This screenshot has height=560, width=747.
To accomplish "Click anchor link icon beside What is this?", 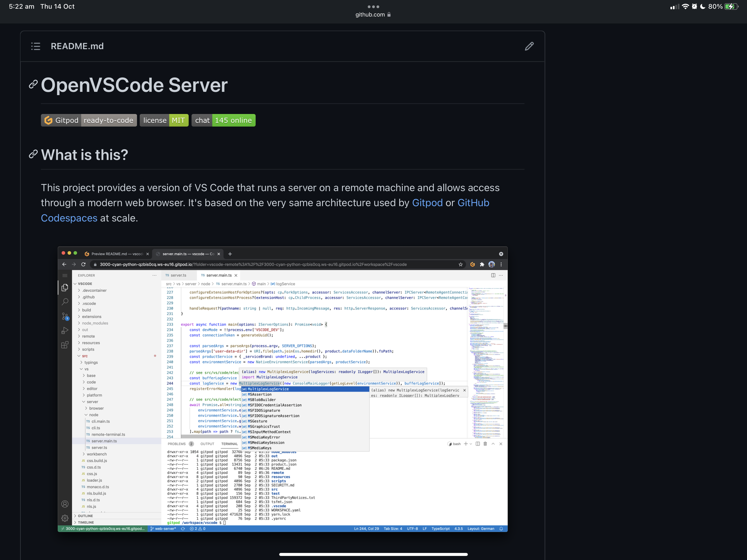I will coord(33,154).
